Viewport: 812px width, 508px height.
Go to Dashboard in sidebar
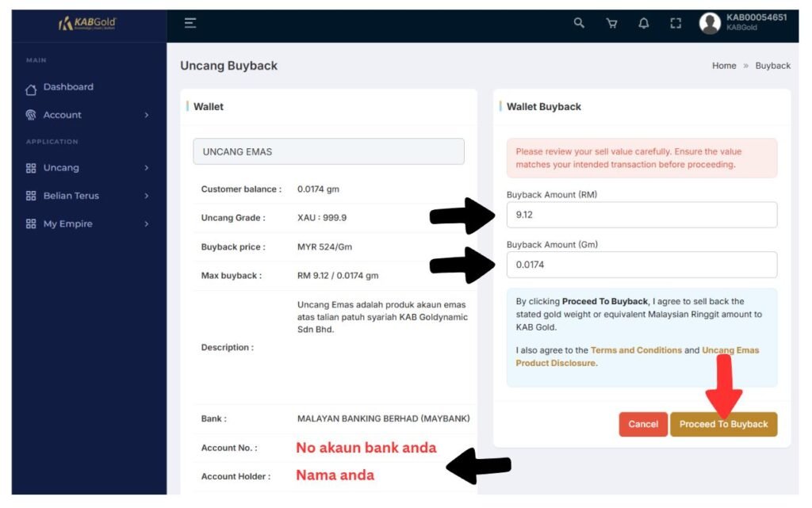pos(68,87)
